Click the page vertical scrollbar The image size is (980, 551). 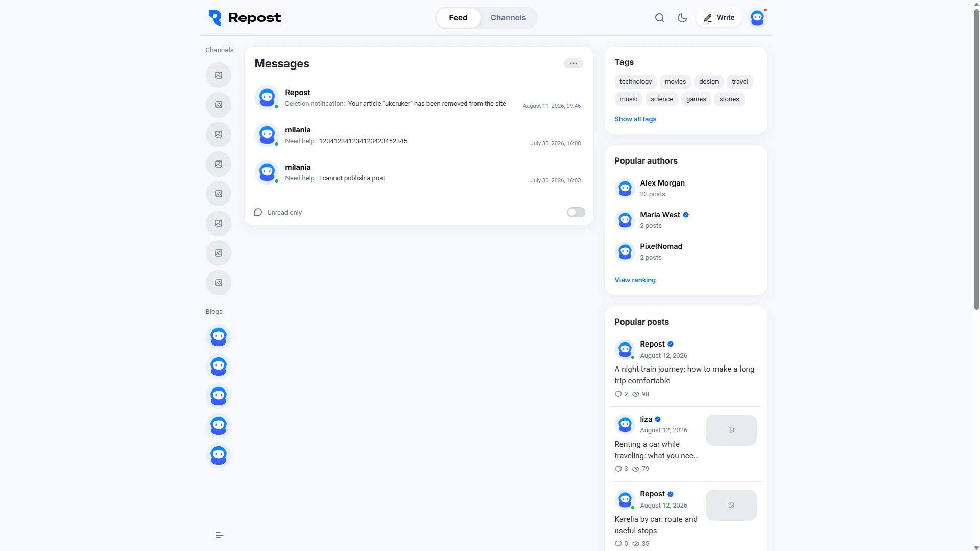click(x=976, y=158)
